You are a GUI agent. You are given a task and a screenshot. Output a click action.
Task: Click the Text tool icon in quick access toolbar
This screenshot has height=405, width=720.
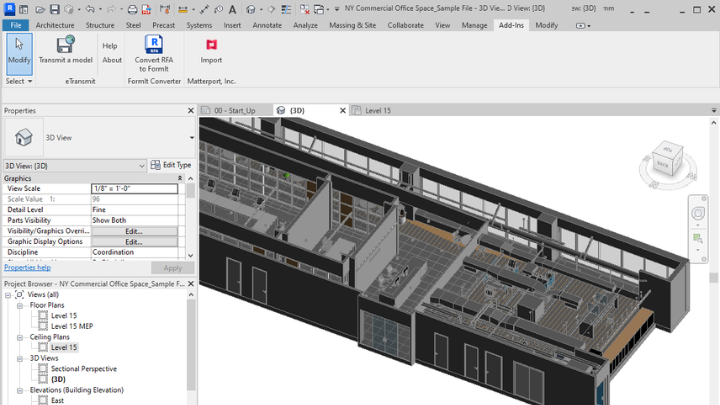[x=233, y=9]
